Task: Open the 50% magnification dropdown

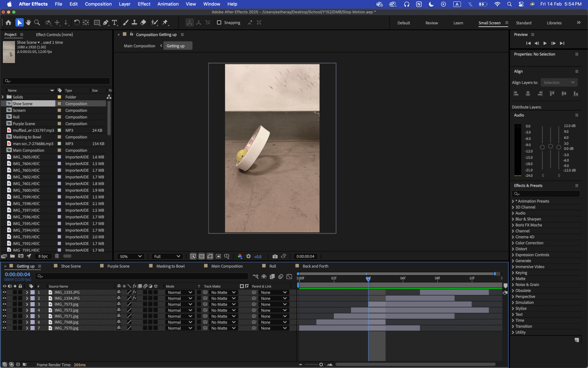Action: click(x=130, y=256)
